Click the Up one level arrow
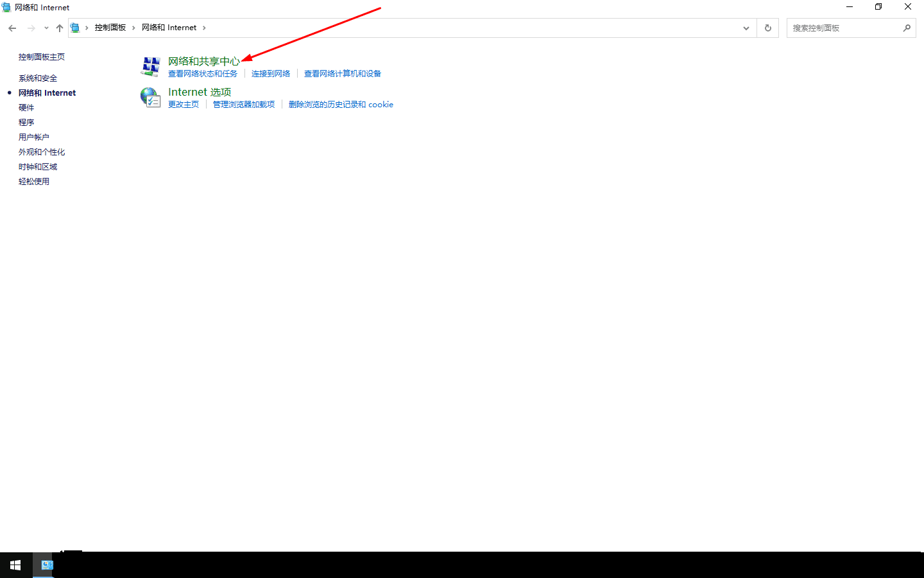The image size is (924, 578). coord(60,28)
